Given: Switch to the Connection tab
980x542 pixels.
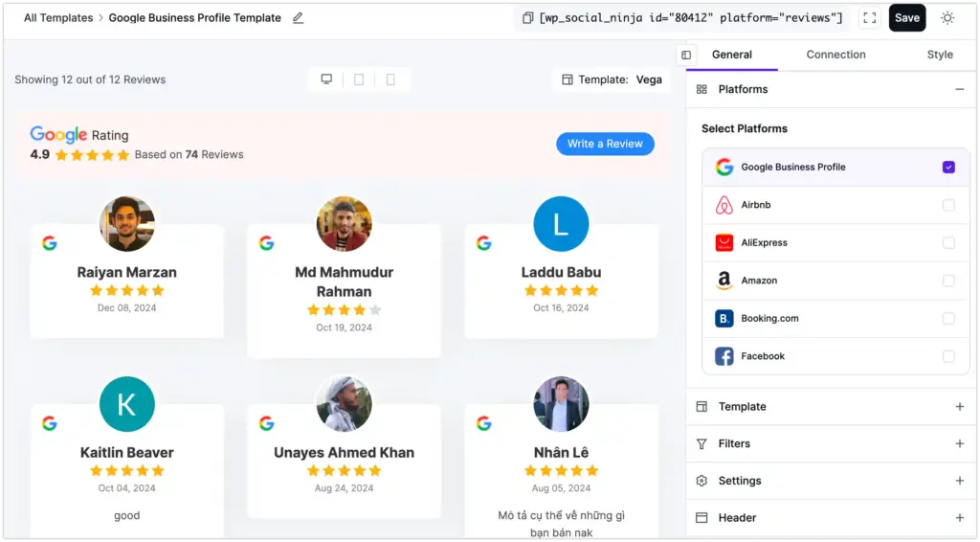Looking at the screenshot, I should [835, 55].
